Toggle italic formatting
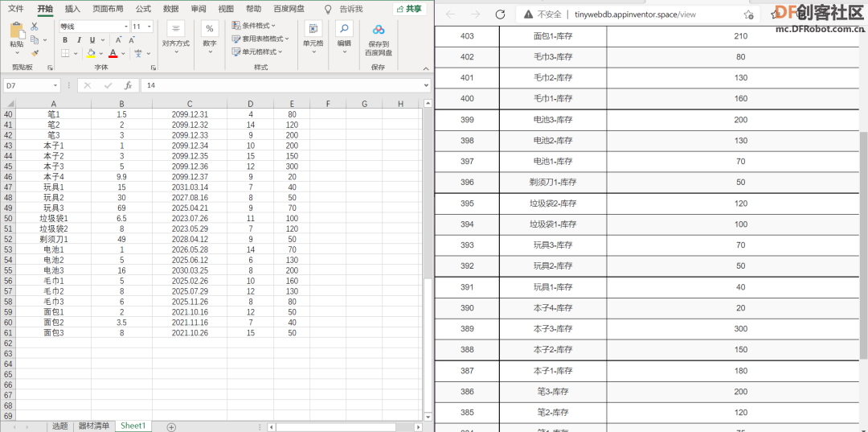 [x=79, y=40]
